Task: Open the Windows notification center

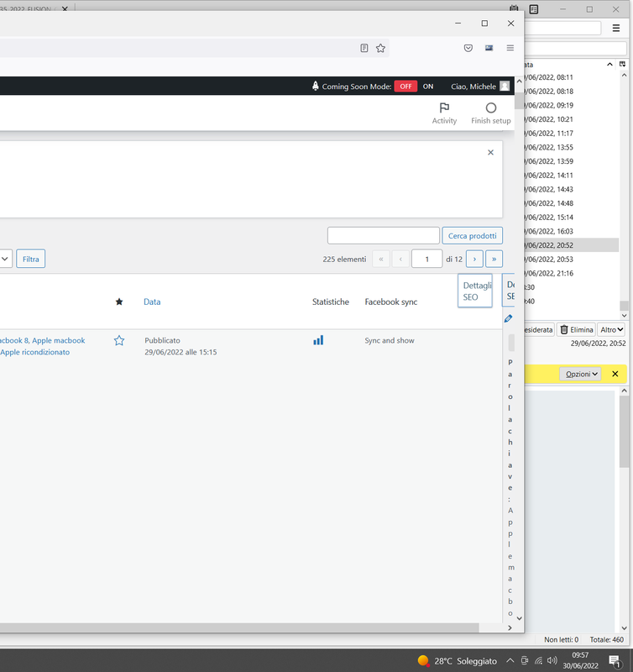Action: click(615, 661)
